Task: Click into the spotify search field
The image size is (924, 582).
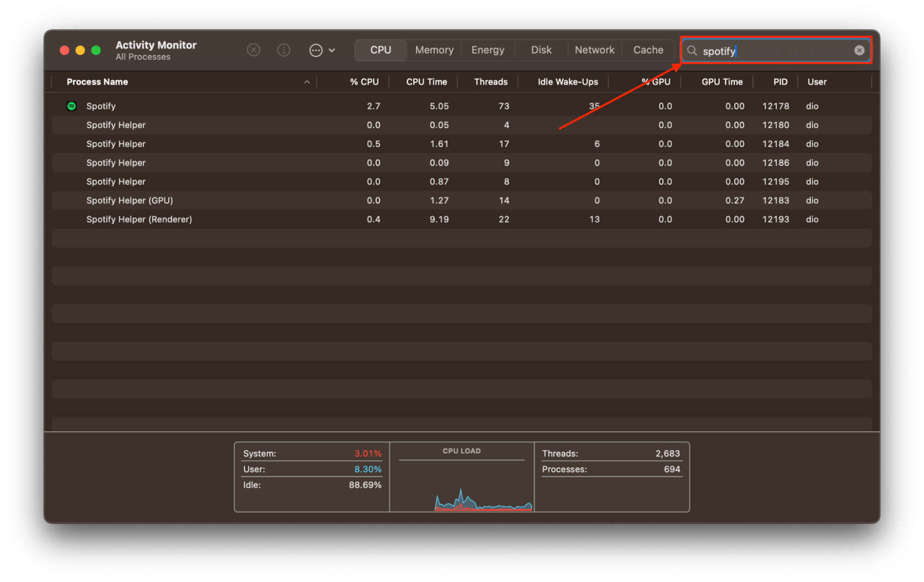Action: pyautogui.click(x=777, y=50)
